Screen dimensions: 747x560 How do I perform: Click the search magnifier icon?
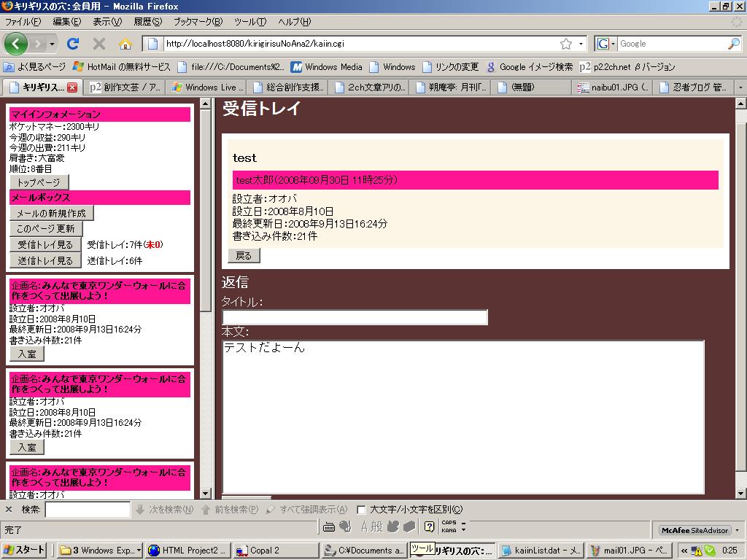734,44
